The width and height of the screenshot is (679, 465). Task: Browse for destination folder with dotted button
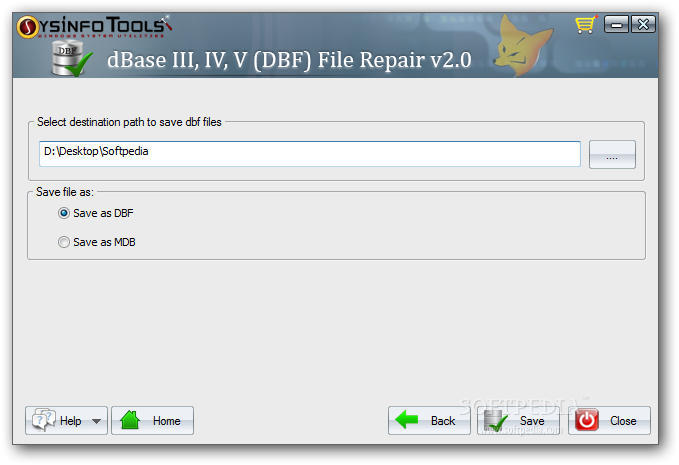pos(612,155)
